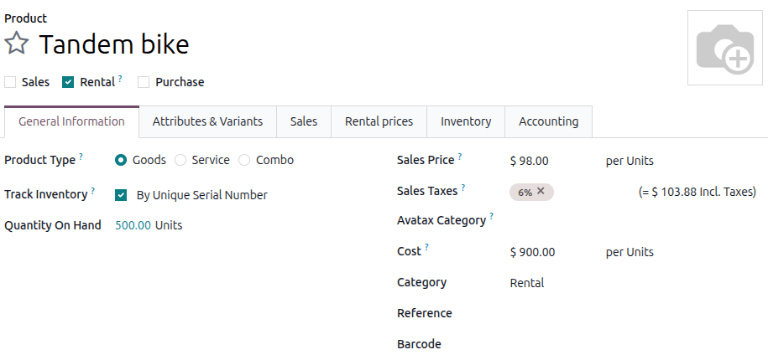Mark Tandem bike as favorite with star
The image size is (768, 360).
(x=17, y=44)
